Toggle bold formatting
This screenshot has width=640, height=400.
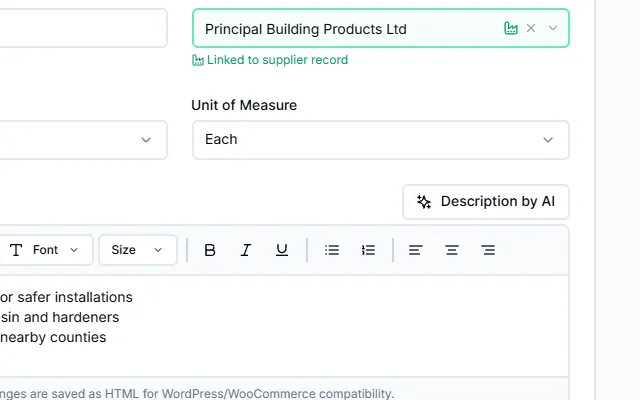pos(210,250)
